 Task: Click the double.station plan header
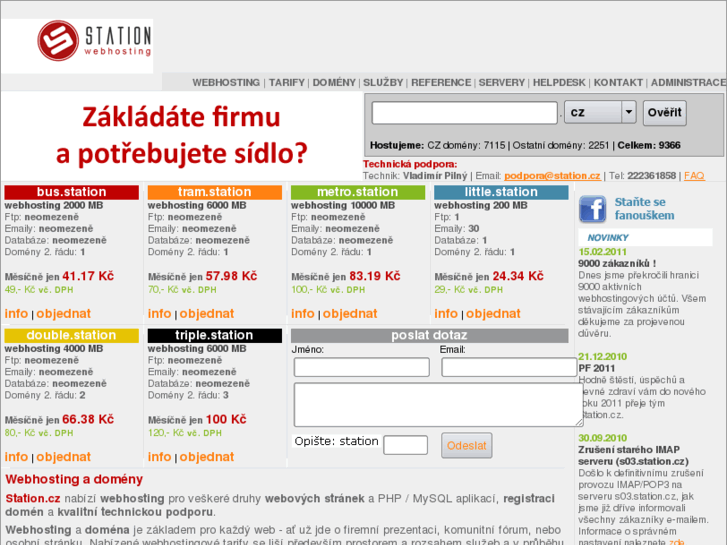tap(71, 335)
